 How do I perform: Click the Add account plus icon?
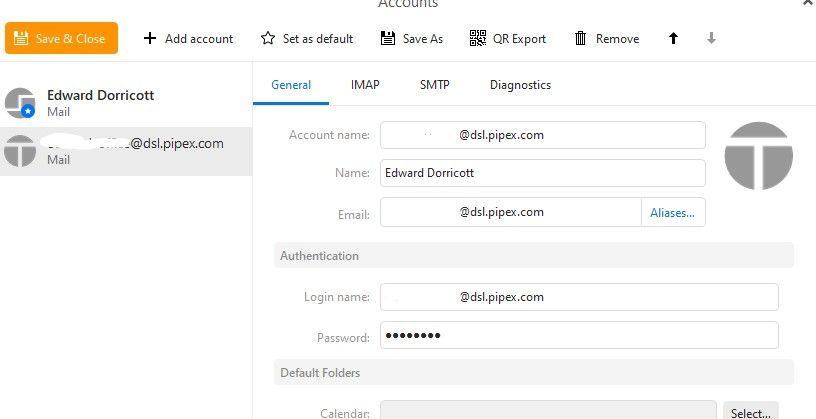point(150,39)
